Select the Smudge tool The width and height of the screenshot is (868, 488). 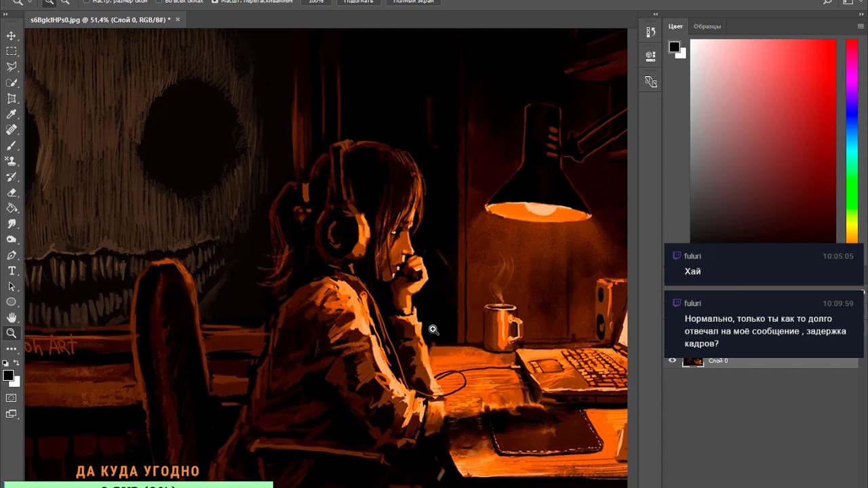pos(12,224)
